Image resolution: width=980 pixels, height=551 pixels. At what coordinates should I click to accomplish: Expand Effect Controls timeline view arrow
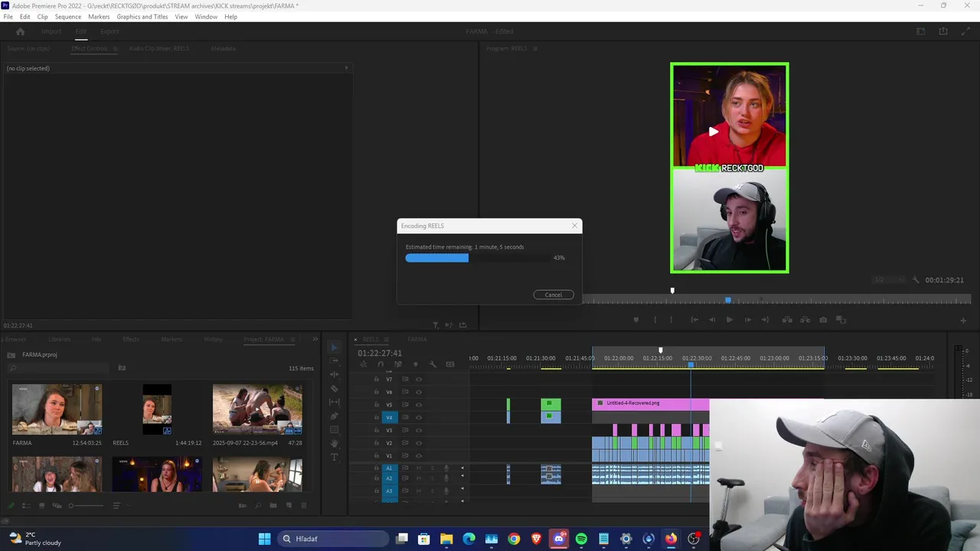pos(346,68)
